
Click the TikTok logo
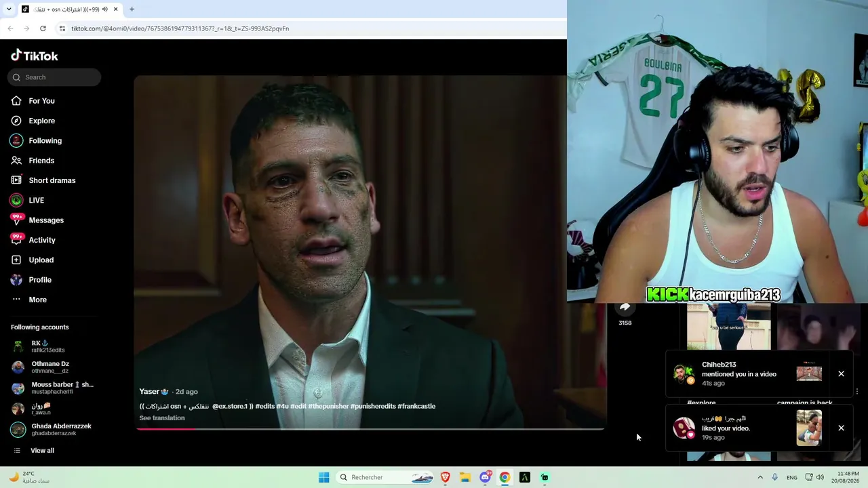[35, 56]
